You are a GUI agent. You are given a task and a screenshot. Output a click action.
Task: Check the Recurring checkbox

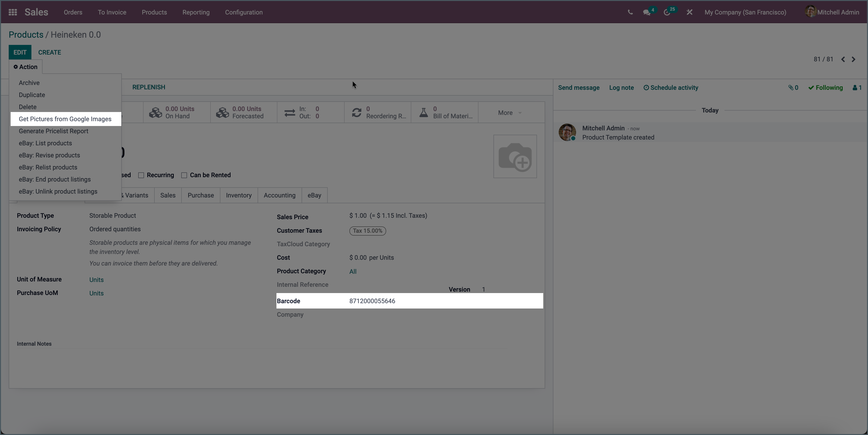pyautogui.click(x=142, y=175)
